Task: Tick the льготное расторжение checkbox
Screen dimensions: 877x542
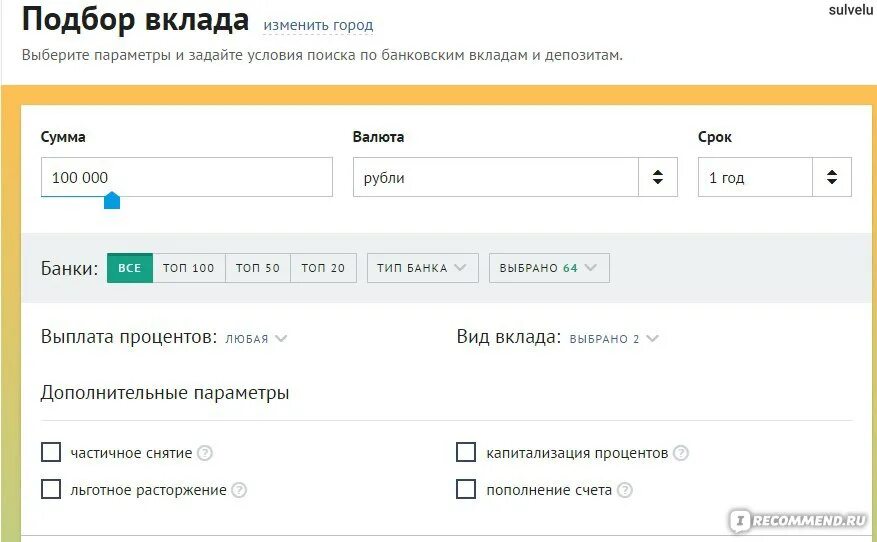Action: (x=51, y=489)
